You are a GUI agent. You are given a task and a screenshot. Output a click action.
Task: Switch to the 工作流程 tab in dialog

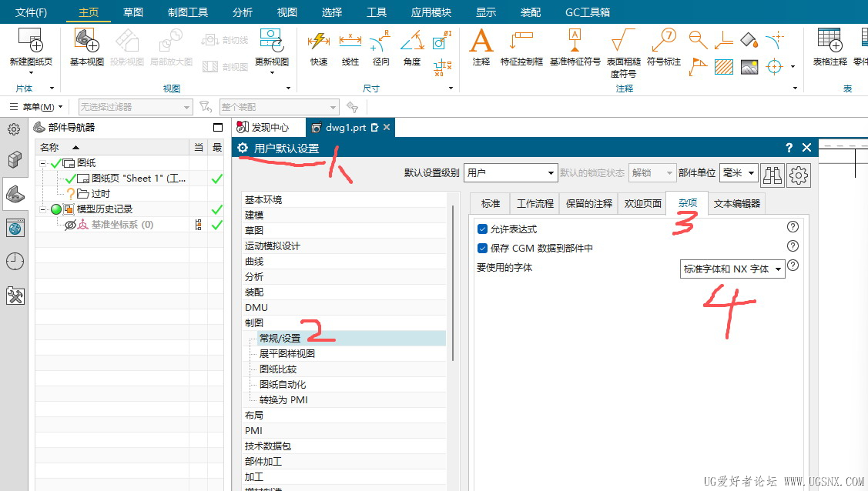[x=535, y=203]
